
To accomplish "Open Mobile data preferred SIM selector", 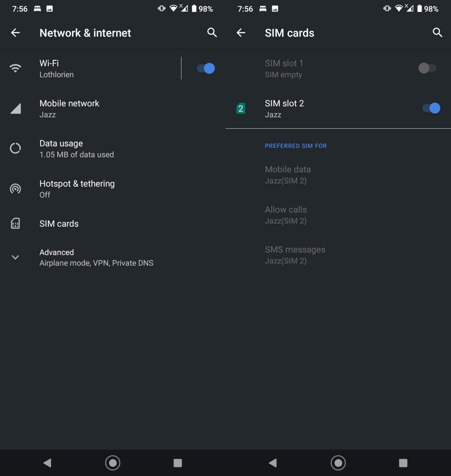I will [288, 175].
